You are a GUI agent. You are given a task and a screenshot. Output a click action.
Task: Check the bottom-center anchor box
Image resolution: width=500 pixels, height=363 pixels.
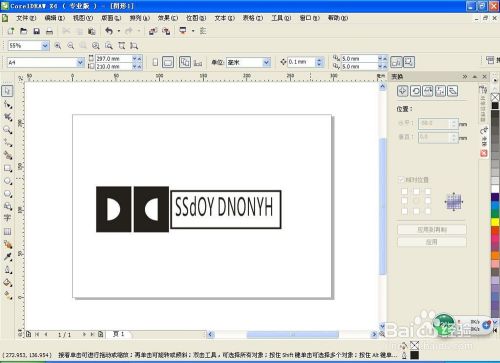tap(416, 211)
